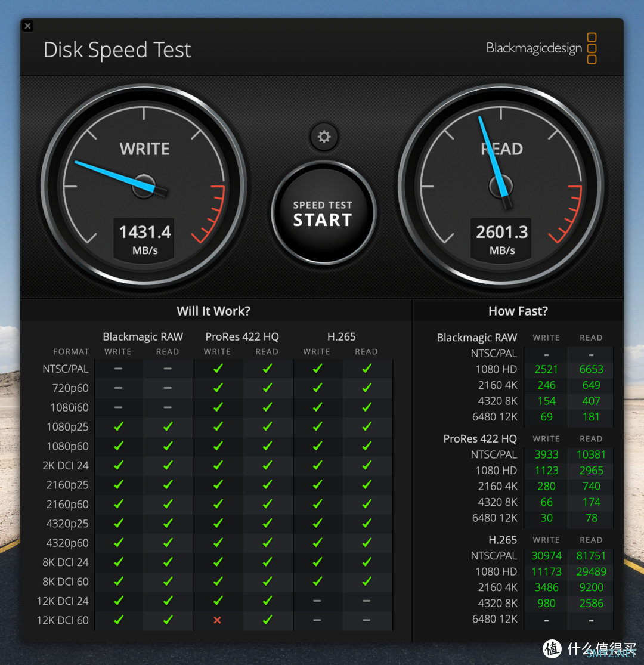This screenshot has width=644, height=665.
Task: Click the 4320p25 H.265 write checkmark
Action: (x=317, y=523)
